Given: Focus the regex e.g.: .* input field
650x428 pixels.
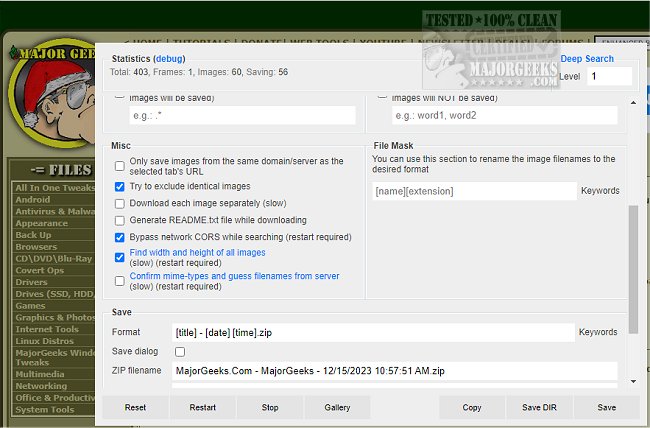Looking at the screenshot, I should (243, 115).
